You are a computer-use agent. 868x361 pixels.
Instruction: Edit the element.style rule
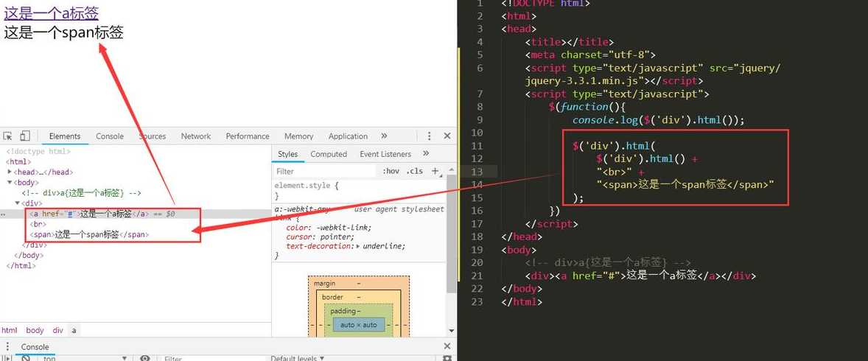(x=306, y=186)
